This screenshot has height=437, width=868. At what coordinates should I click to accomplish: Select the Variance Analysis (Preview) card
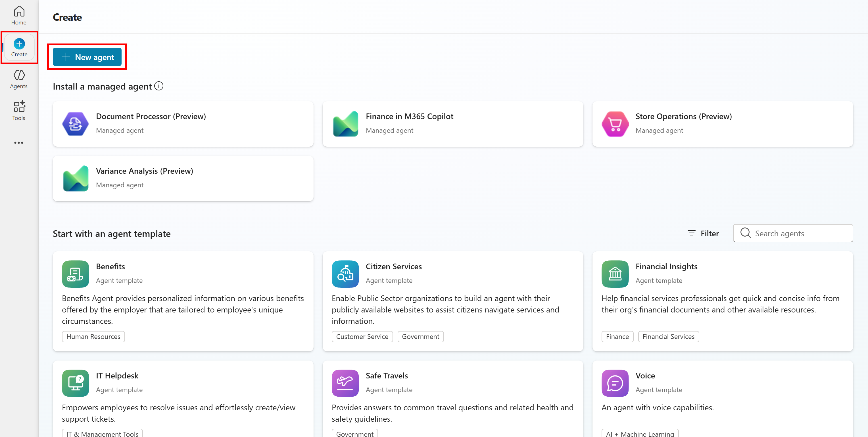tap(183, 178)
